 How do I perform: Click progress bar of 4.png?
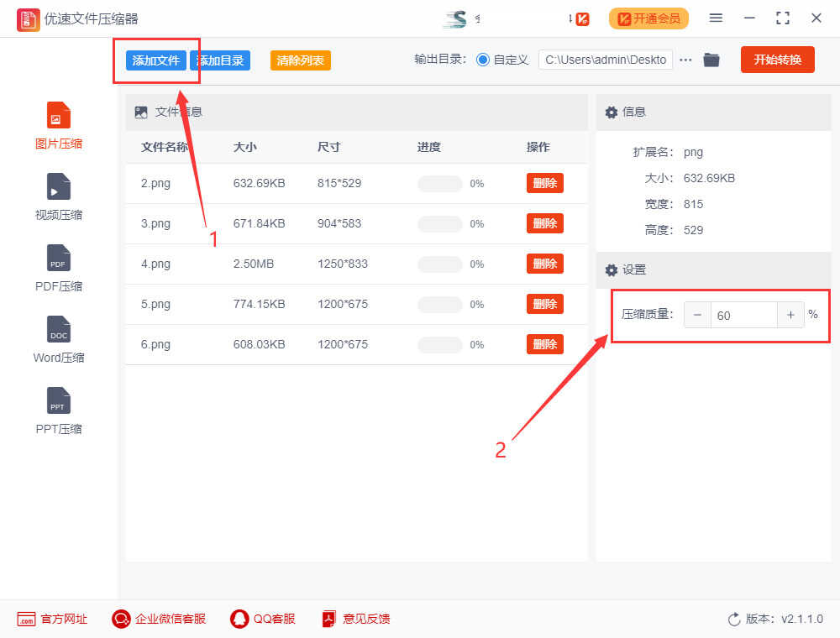[440, 264]
